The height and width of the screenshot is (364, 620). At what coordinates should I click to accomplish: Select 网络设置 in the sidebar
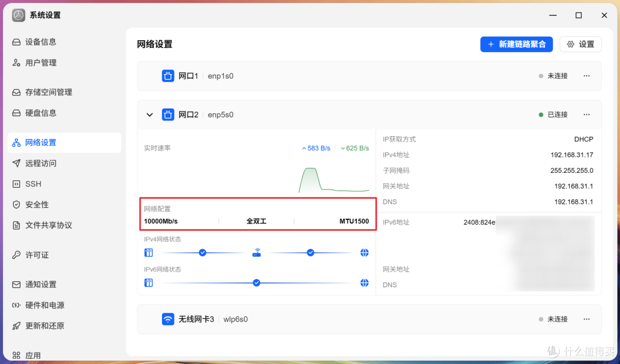tap(64, 142)
